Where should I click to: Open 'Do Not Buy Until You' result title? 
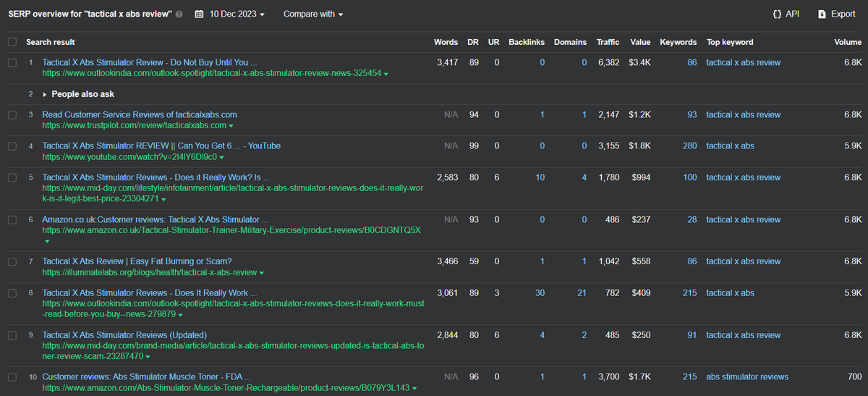pyautogui.click(x=150, y=63)
